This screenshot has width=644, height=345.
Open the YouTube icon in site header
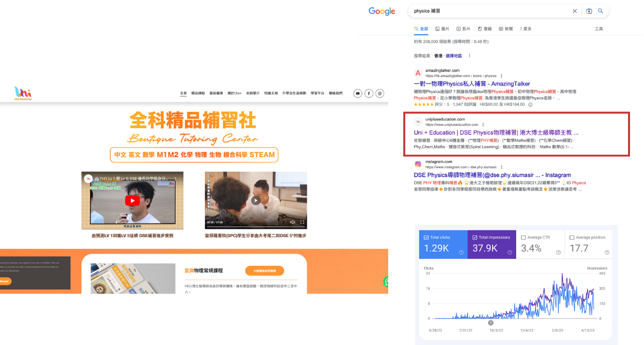pos(358,93)
